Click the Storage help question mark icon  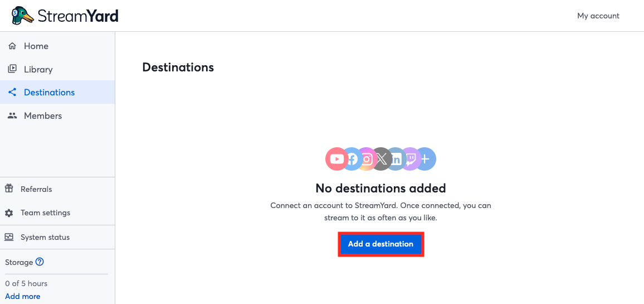tap(40, 262)
